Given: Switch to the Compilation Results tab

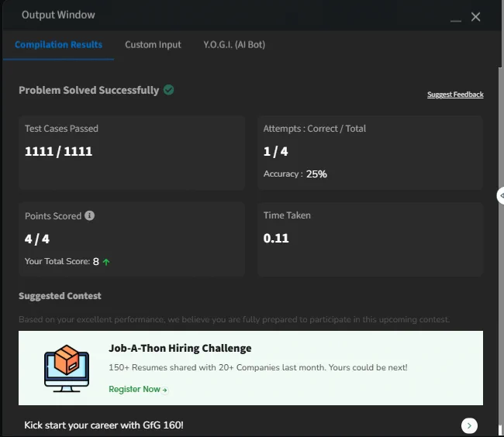Looking at the screenshot, I should pyautogui.click(x=58, y=45).
